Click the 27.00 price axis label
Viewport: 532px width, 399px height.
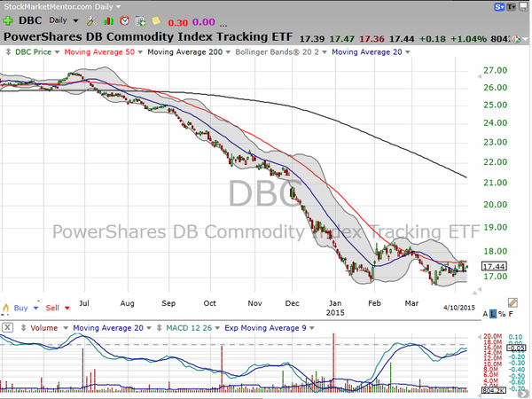tap(496, 71)
